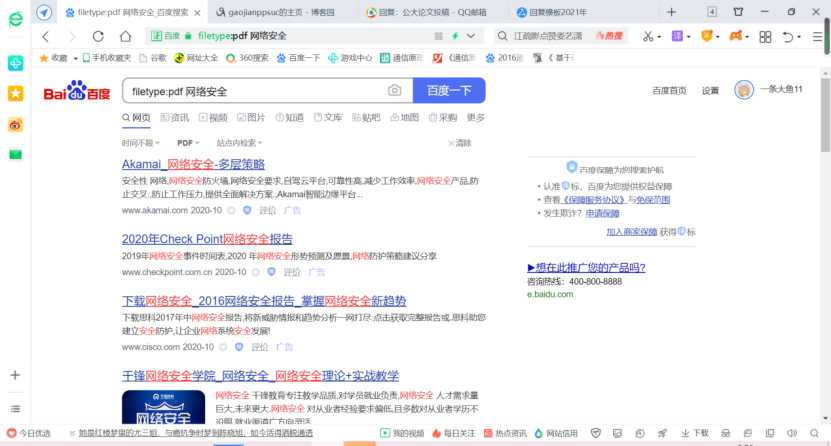Open the status bar sound icon
This screenshot has height=446, width=831.
point(792,433)
